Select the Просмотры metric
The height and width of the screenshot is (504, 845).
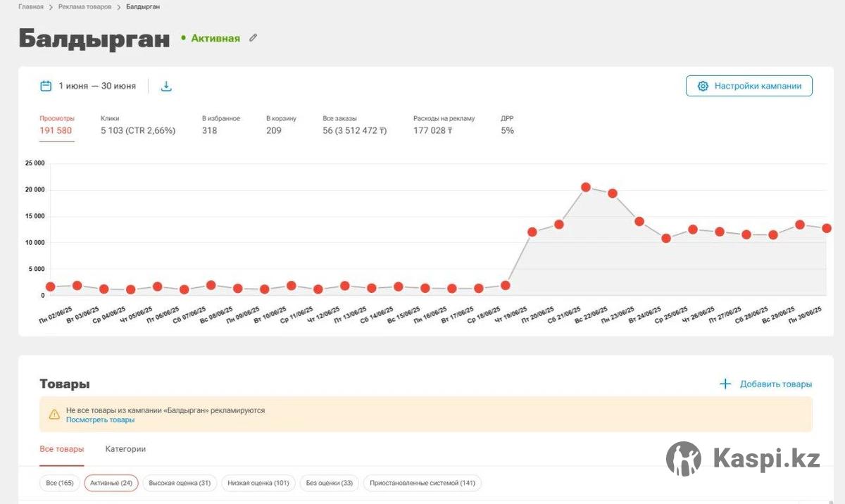[x=56, y=125]
